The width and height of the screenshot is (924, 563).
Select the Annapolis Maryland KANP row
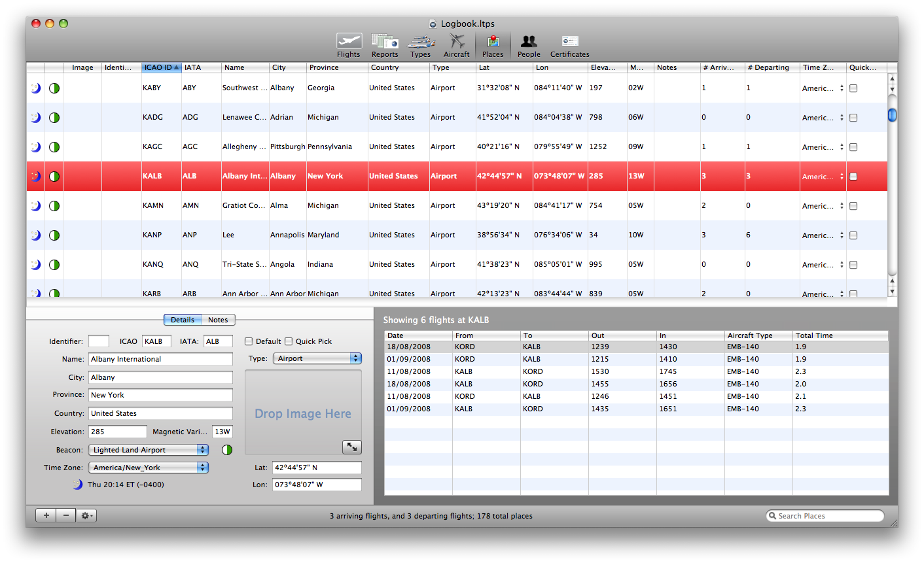click(x=457, y=235)
